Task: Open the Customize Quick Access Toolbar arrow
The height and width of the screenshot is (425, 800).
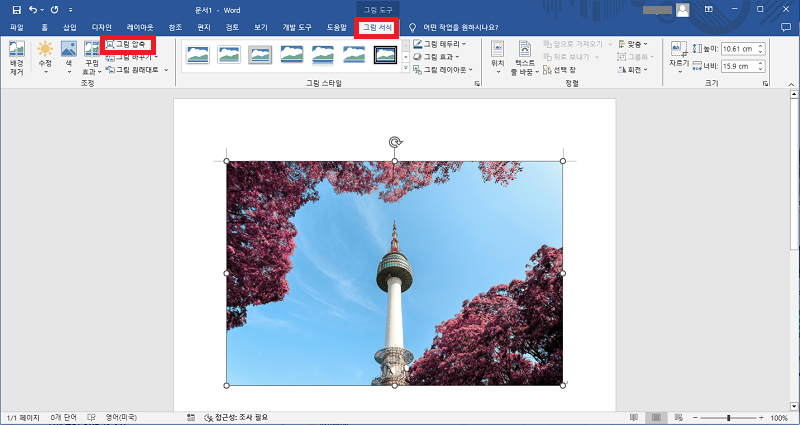Action: coord(70,10)
